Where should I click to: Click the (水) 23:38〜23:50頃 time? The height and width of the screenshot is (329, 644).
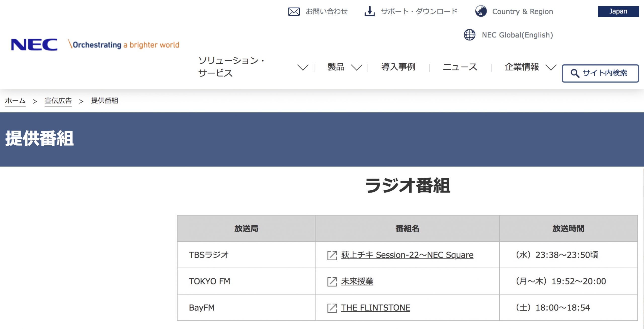point(557,255)
